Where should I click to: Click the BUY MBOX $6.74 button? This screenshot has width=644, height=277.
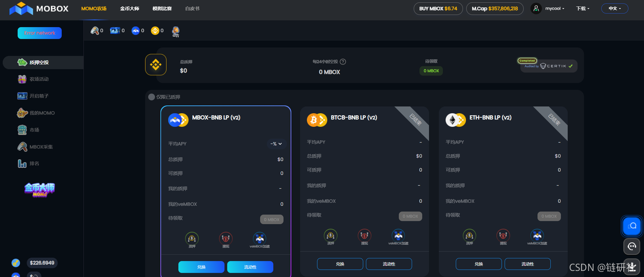pos(438,9)
